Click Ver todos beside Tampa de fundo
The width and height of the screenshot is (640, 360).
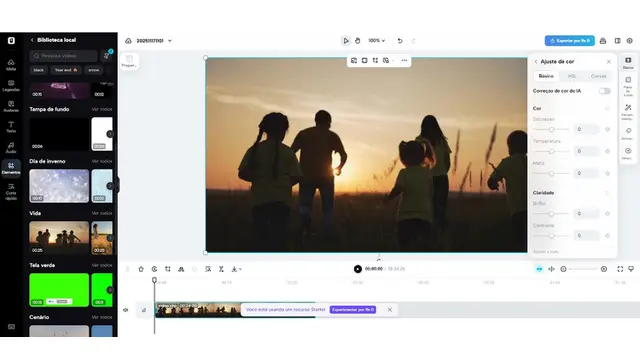(102, 109)
